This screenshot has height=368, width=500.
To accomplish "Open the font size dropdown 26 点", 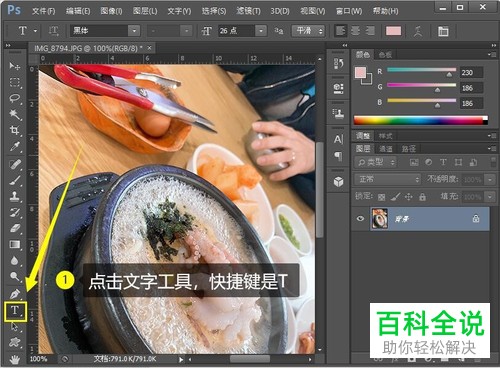I will pos(261,31).
